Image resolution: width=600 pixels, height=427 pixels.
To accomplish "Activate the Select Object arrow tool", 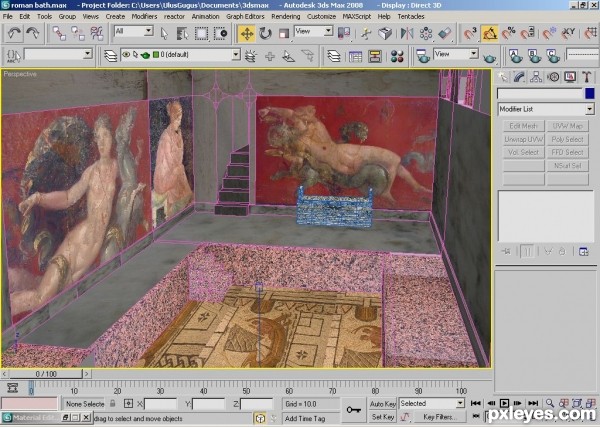I will pyautogui.click(x=164, y=34).
